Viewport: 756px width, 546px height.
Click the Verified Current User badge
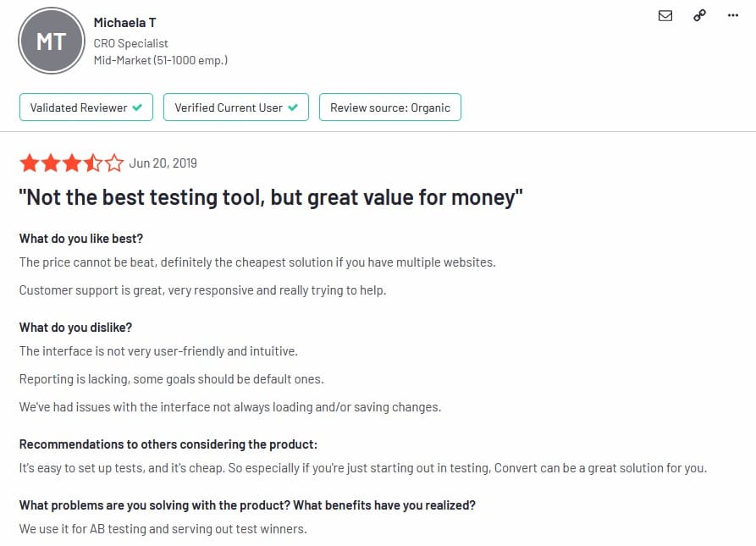(236, 108)
